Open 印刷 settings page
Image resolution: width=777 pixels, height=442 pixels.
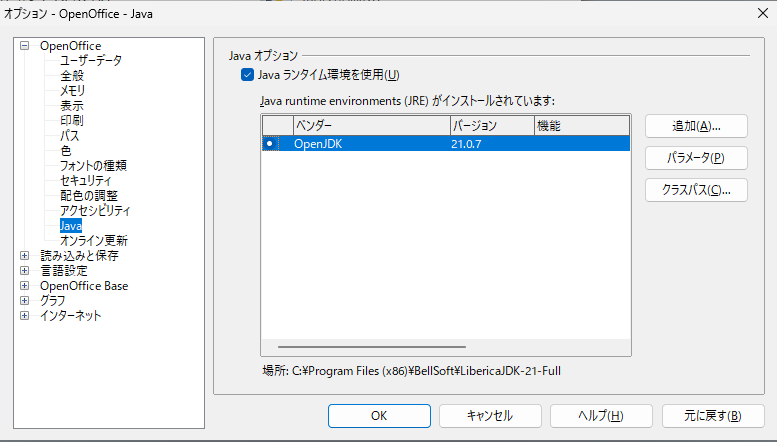click(72, 120)
